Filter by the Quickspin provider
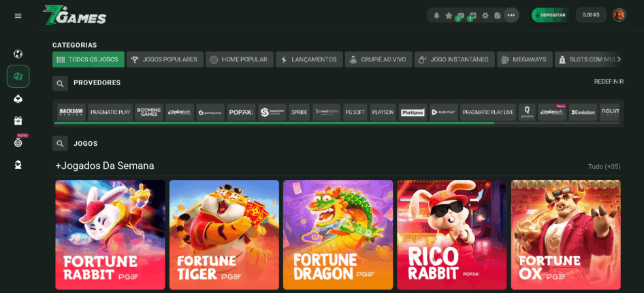 tap(527, 112)
